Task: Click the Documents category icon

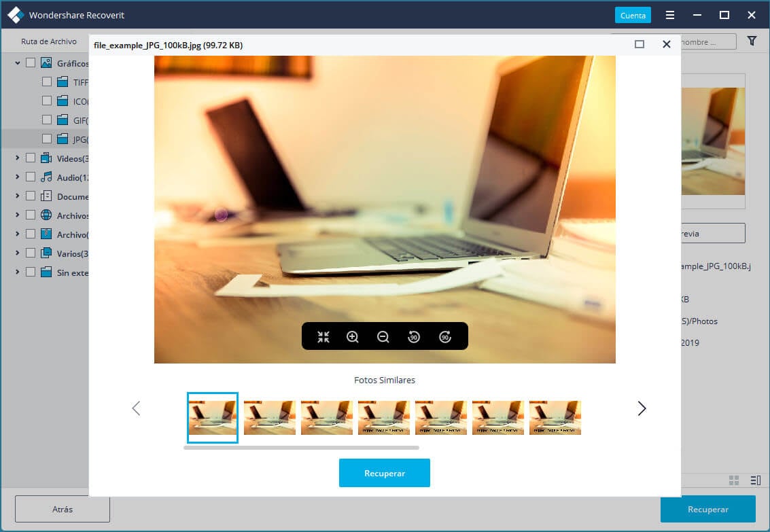Action: pos(46,196)
